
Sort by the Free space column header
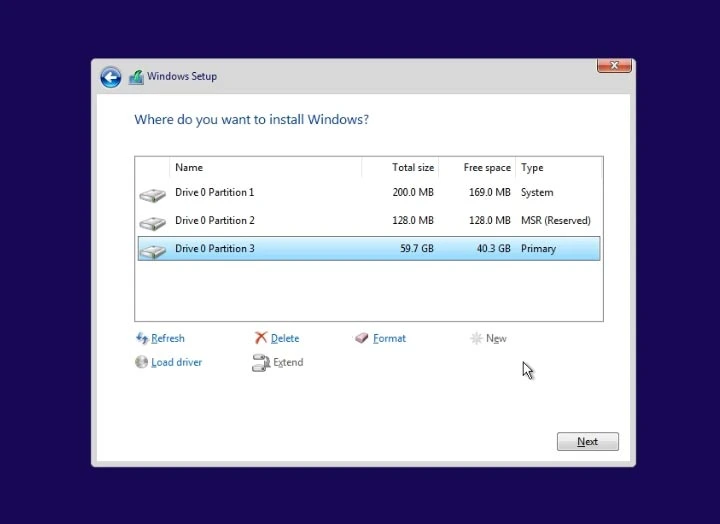coord(477,168)
